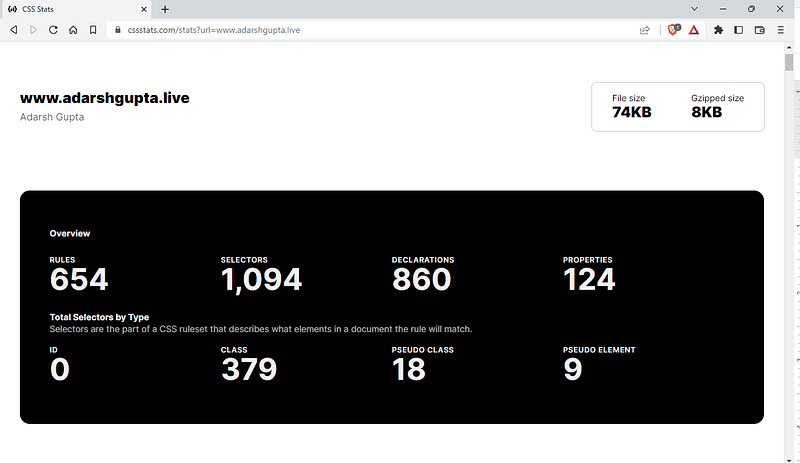Image resolution: width=800 pixels, height=463 pixels.
Task: Open the extensions puzzle icon
Action: tap(718, 30)
